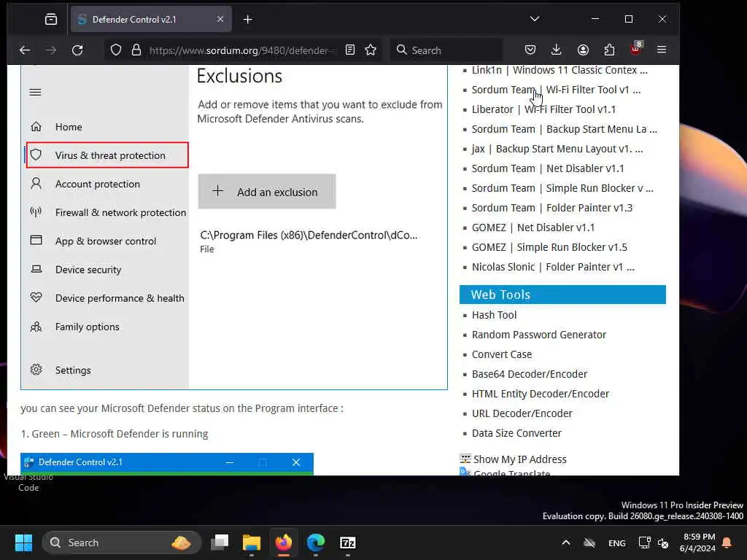Open Link1n Windows 11 Classic Context link
This screenshot has height=560, width=747.
click(x=560, y=70)
